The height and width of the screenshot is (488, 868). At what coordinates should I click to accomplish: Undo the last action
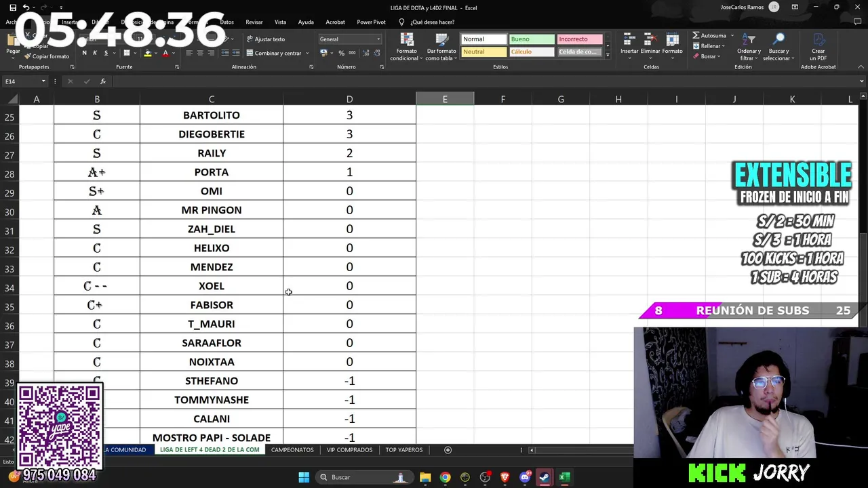pos(26,7)
